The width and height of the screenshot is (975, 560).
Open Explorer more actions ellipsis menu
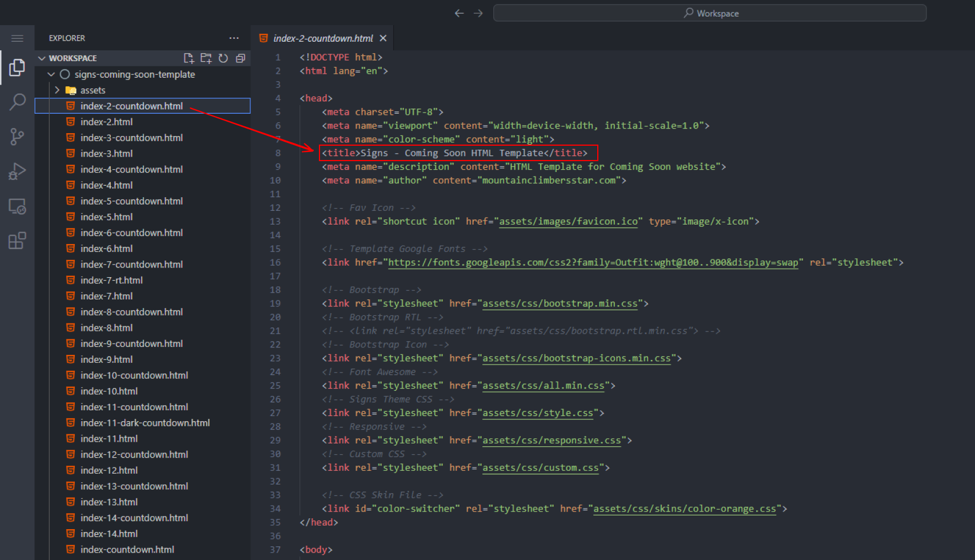234,38
